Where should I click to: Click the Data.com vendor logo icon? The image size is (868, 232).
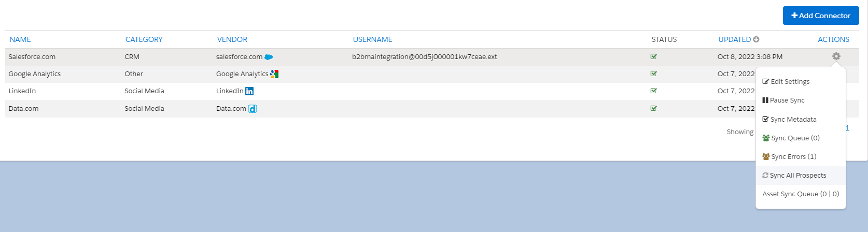pos(253,109)
